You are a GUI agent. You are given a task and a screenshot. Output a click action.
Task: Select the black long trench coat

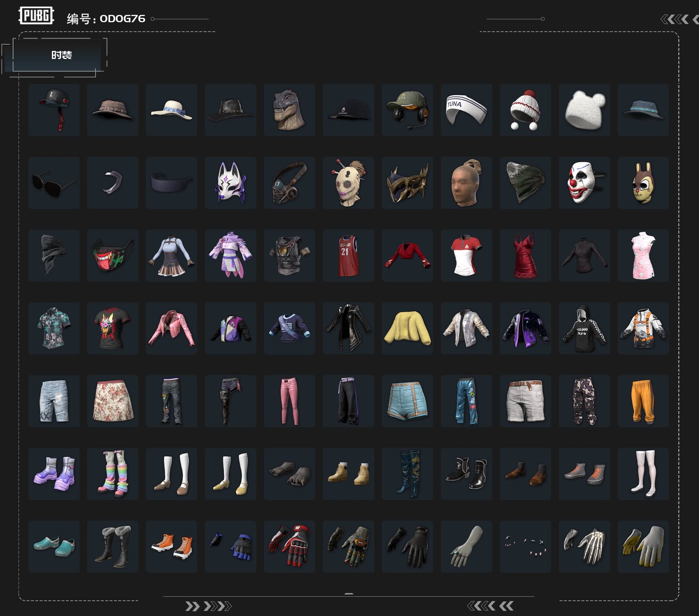[348, 328]
